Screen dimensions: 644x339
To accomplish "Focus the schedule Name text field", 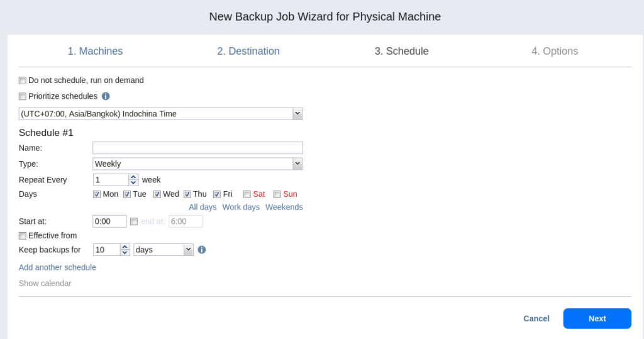I will [197, 148].
